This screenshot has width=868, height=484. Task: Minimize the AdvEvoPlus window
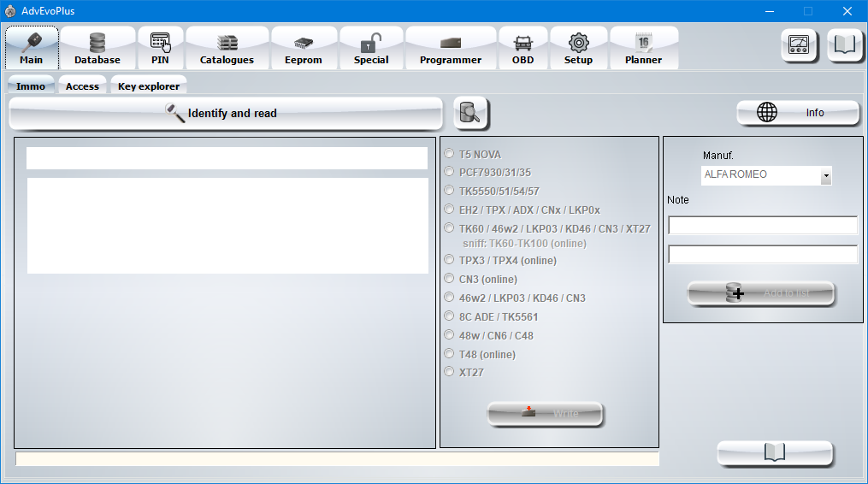point(770,11)
